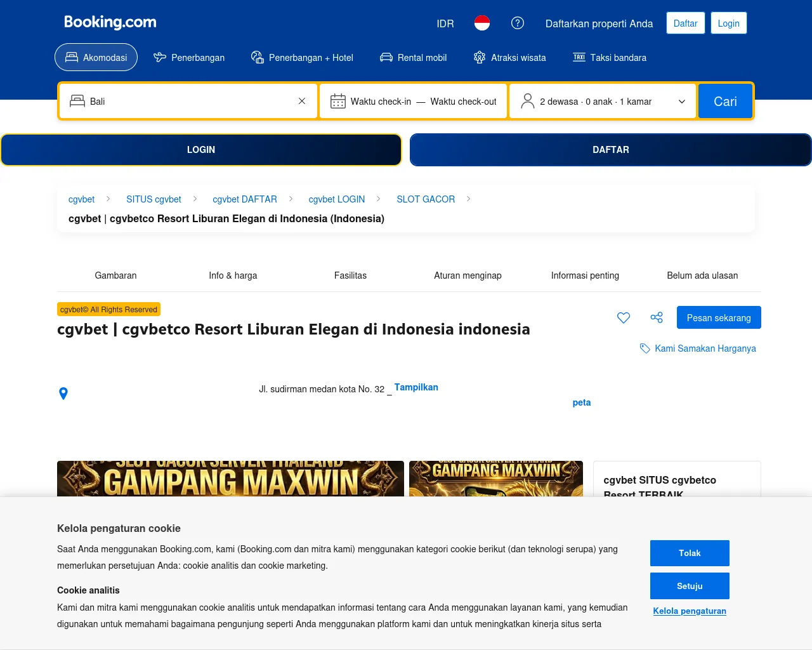Open the help question mark icon

point(518,23)
